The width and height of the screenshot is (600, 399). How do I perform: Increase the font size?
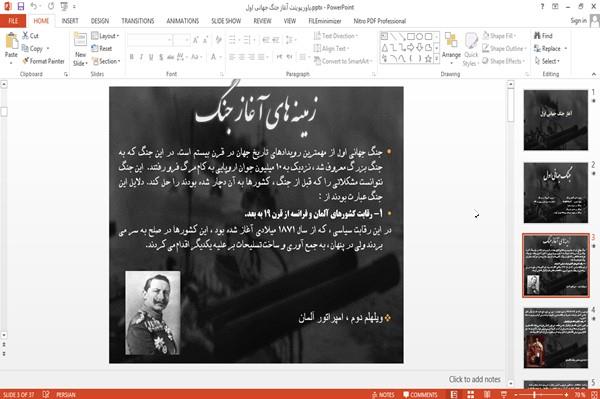(x=196, y=39)
